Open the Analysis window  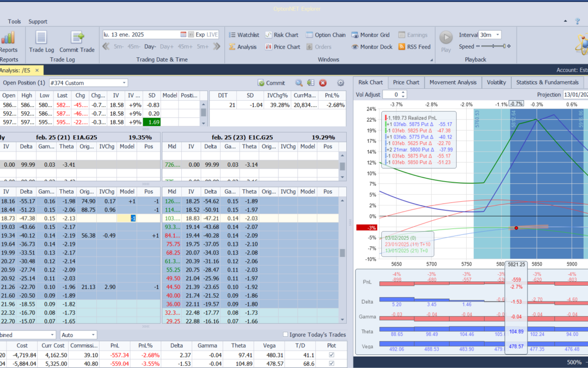point(243,47)
